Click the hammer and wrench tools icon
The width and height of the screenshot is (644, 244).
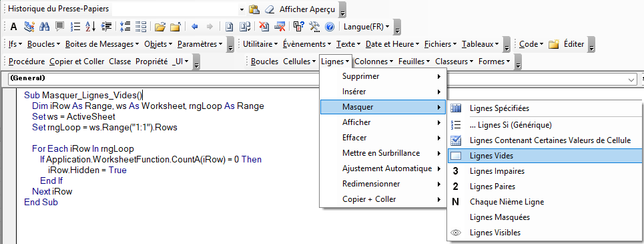pos(314,27)
